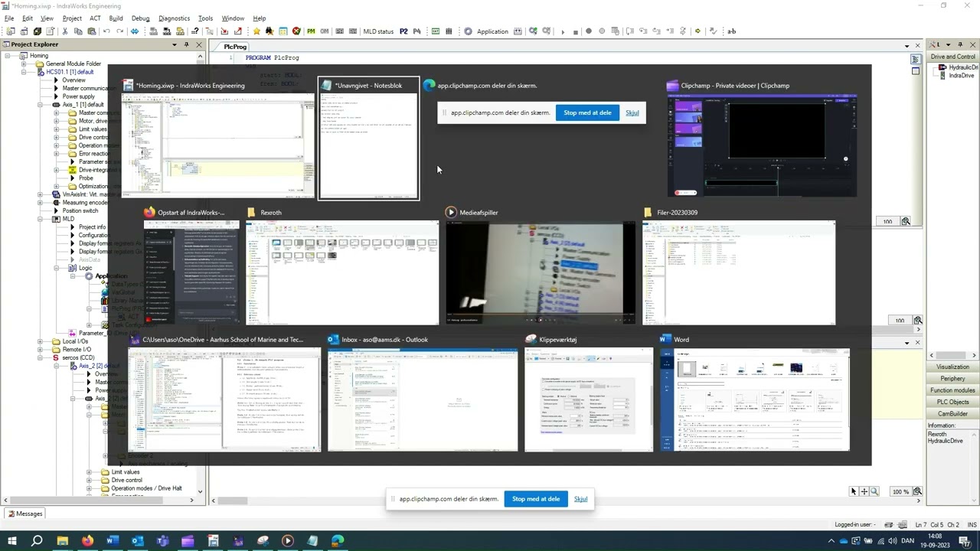The image size is (980, 551).
Task: Open Find with the binoculars icon
Action: pos(269,31)
